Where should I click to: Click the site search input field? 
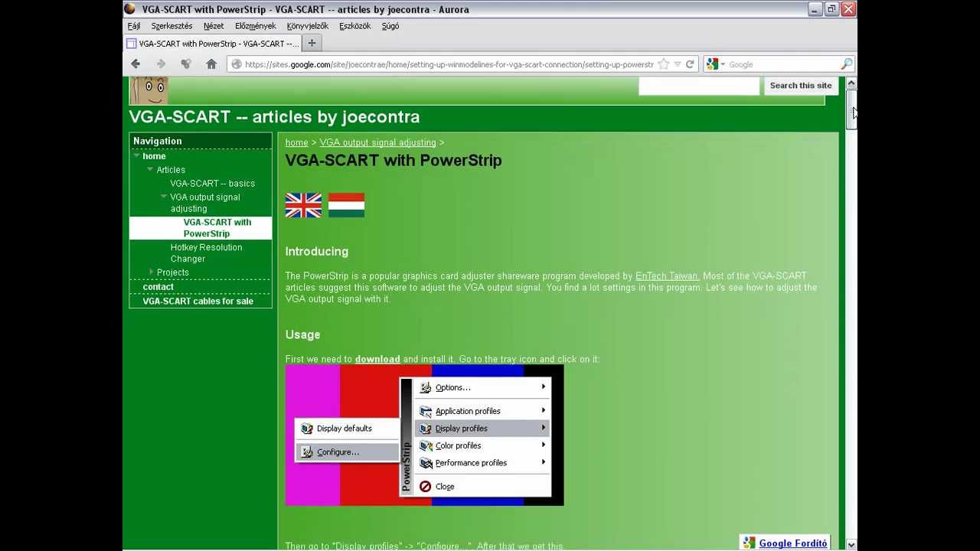click(699, 86)
